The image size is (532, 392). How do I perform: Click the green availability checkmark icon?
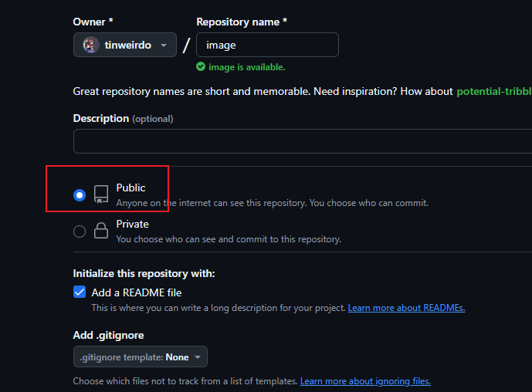click(x=201, y=67)
